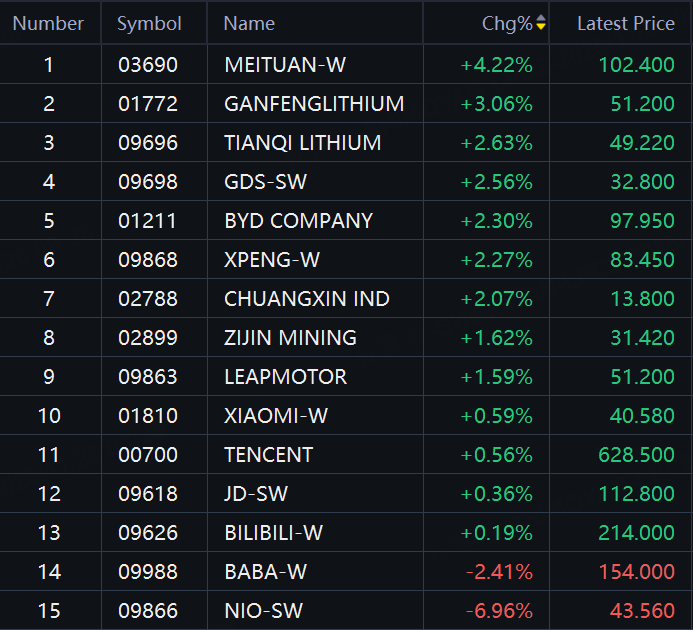The height and width of the screenshot is (630, 693).
Task: Click latest price 97.950
Action: (x=642, y=221)
